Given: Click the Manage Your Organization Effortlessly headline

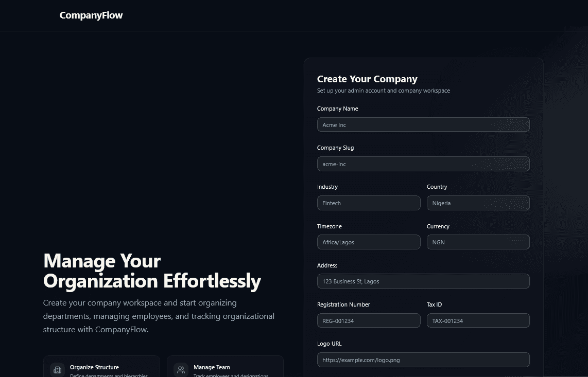Looking at the screenshot, I should click(x=152, y=271).
